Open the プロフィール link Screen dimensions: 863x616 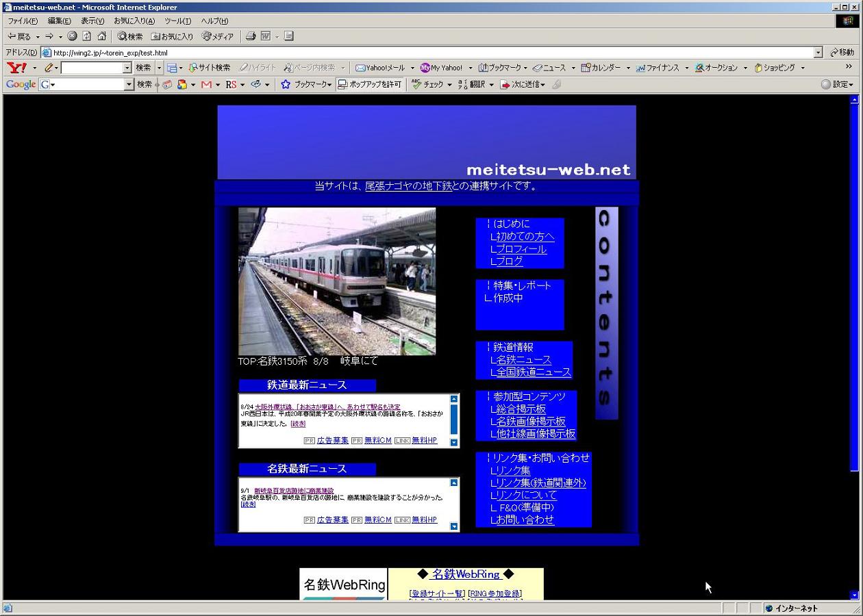[521, 248]
